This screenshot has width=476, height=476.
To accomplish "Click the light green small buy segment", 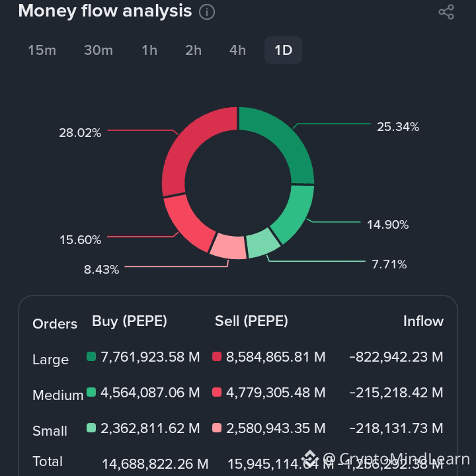I will (x=262, y=244).
